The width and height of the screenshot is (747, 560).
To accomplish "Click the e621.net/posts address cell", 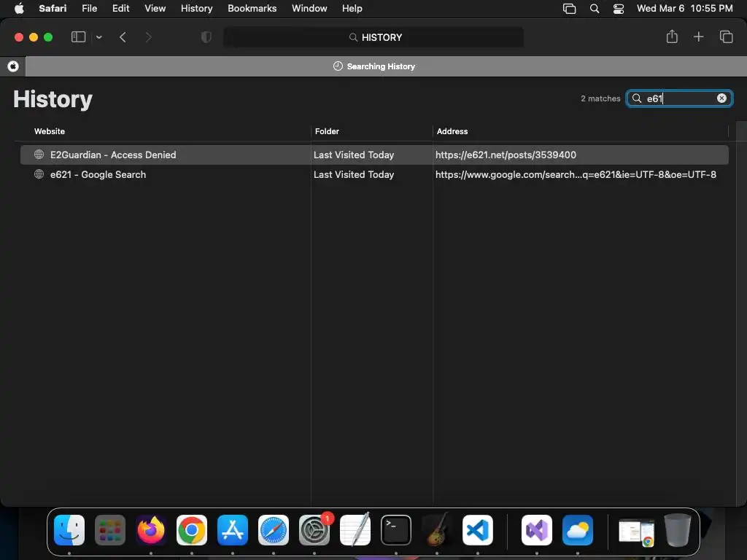I will (x=506, y=155).
